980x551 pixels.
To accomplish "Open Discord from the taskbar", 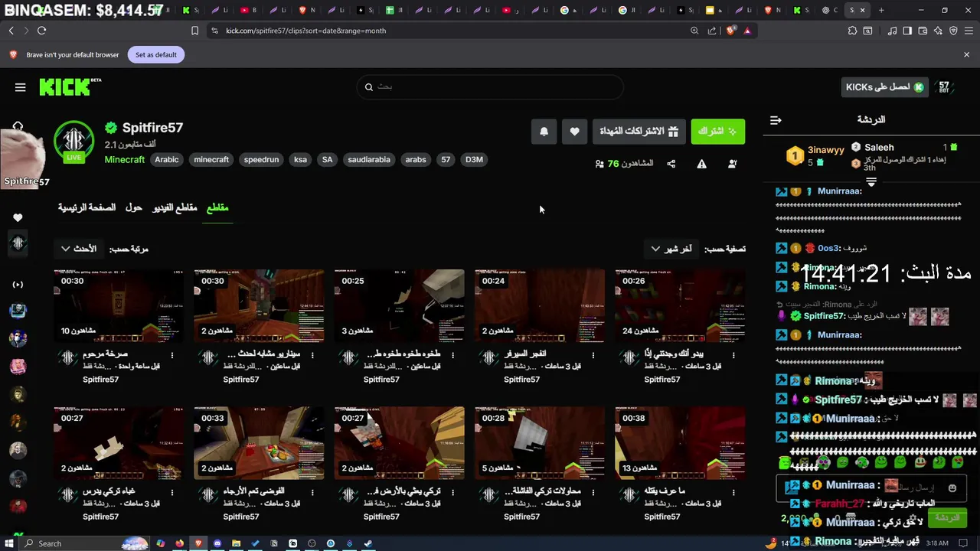I will coord(217,543).
